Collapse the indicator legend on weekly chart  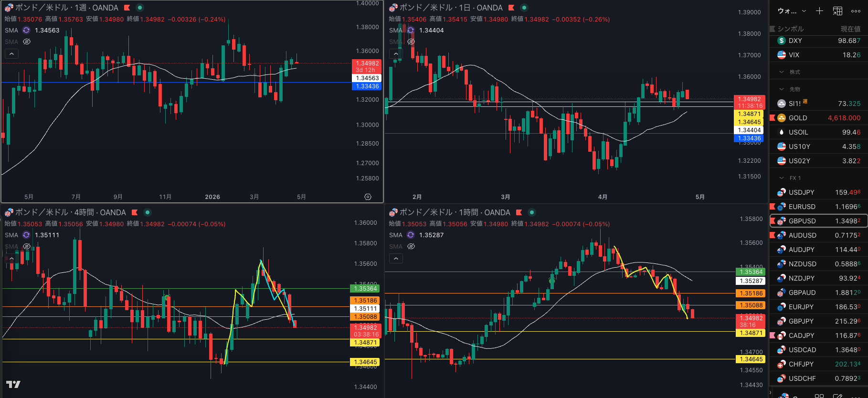[x=11, y=54]
